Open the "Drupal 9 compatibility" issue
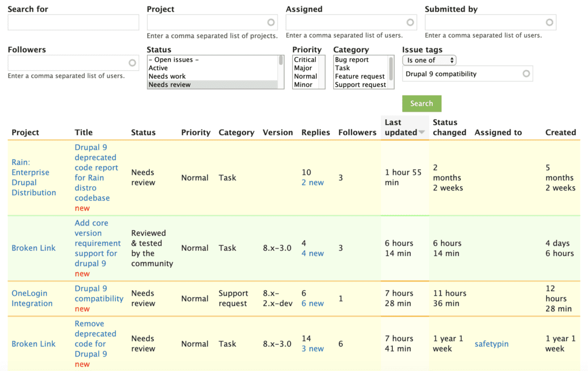 click(99, 293)
